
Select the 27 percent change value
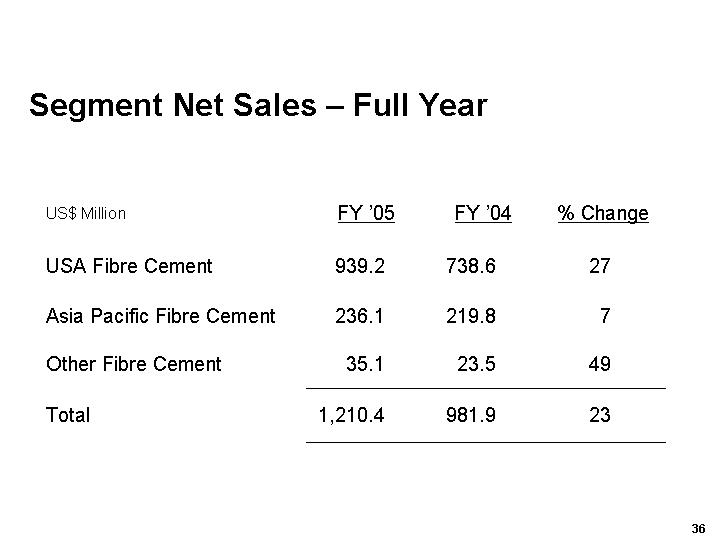[600, 266]
